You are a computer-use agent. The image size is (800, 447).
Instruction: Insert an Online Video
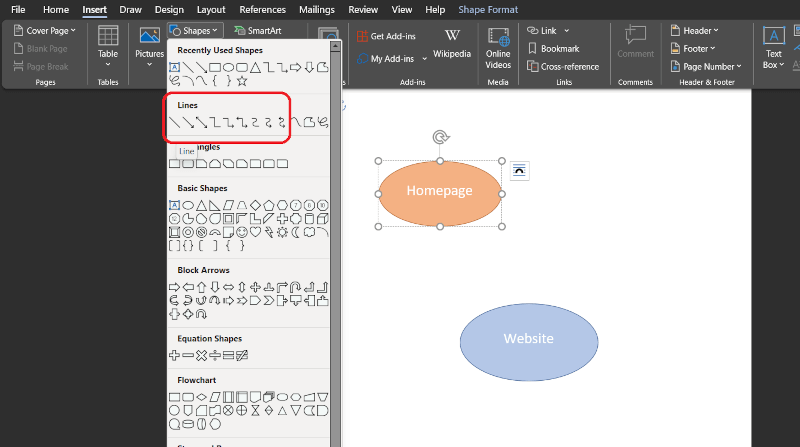tap(498, 46)
